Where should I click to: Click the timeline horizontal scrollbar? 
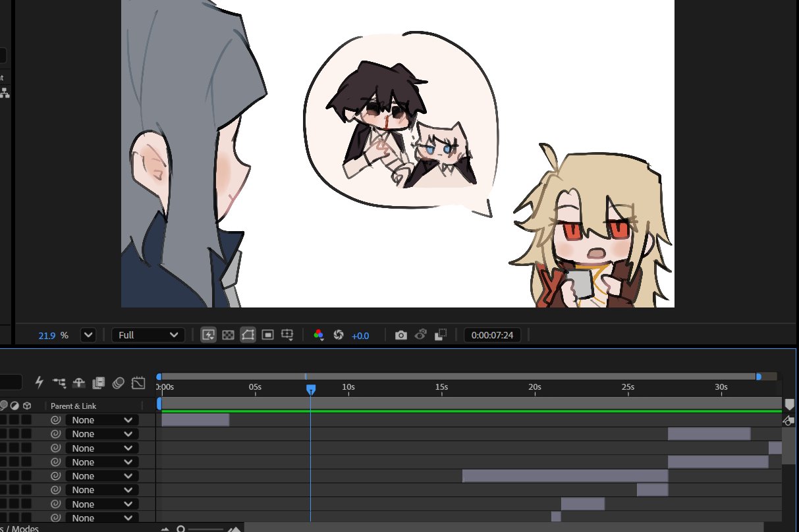point(504,527)
